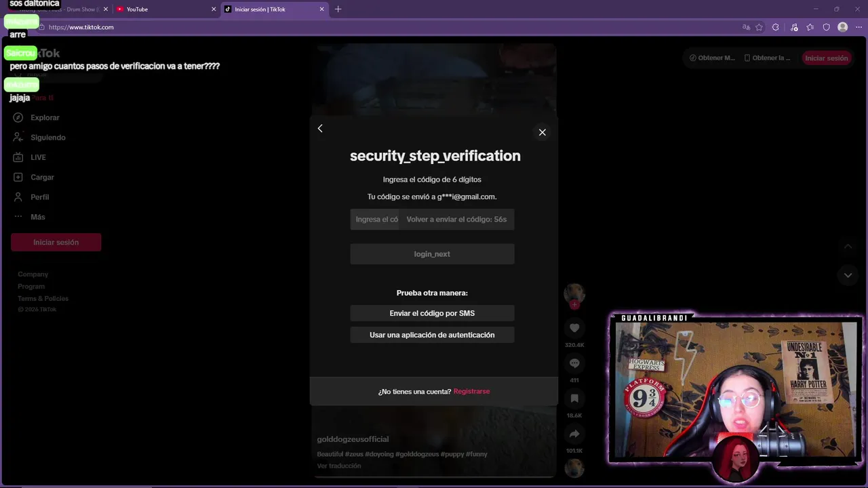Image resolution: width=868 pixels, height=488 pixels.
Task: Open the favorites list icon
Action: (810, 27)
